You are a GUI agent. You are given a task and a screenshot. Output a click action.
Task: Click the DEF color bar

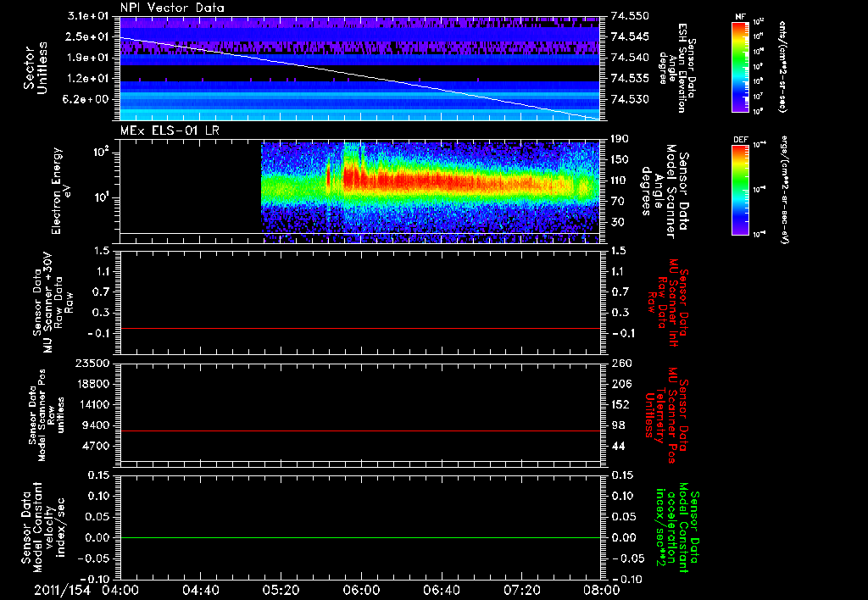click(741, 190)
